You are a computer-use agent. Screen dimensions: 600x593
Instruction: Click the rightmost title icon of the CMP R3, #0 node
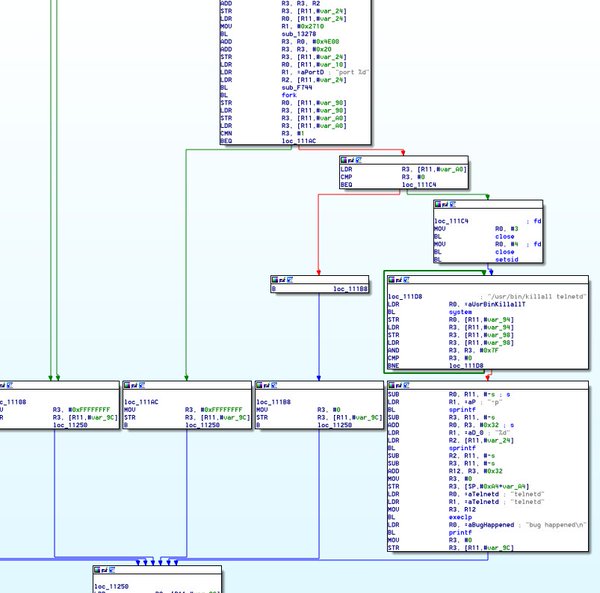(x=359, y=160)
